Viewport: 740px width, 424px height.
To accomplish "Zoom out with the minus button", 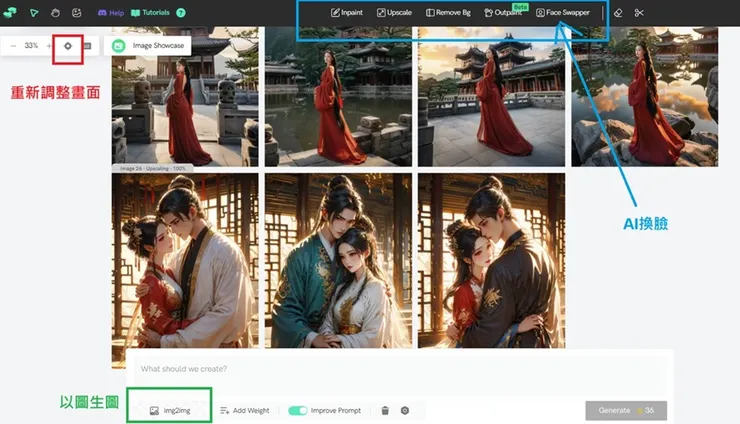I will [x=13, y=46].
